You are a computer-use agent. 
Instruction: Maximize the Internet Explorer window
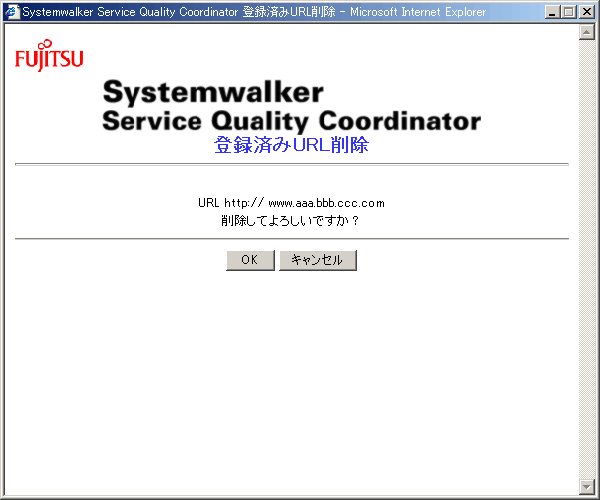click(x=569, y=12)
